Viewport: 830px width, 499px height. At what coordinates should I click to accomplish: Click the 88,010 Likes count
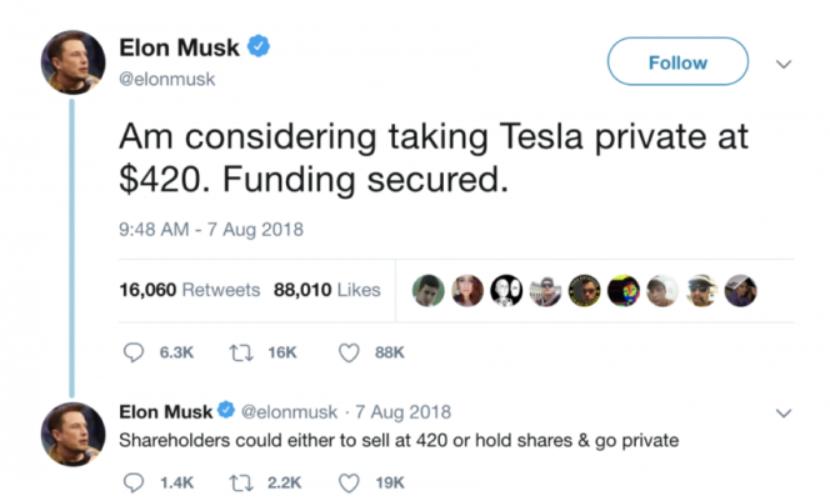pos(327,290)
